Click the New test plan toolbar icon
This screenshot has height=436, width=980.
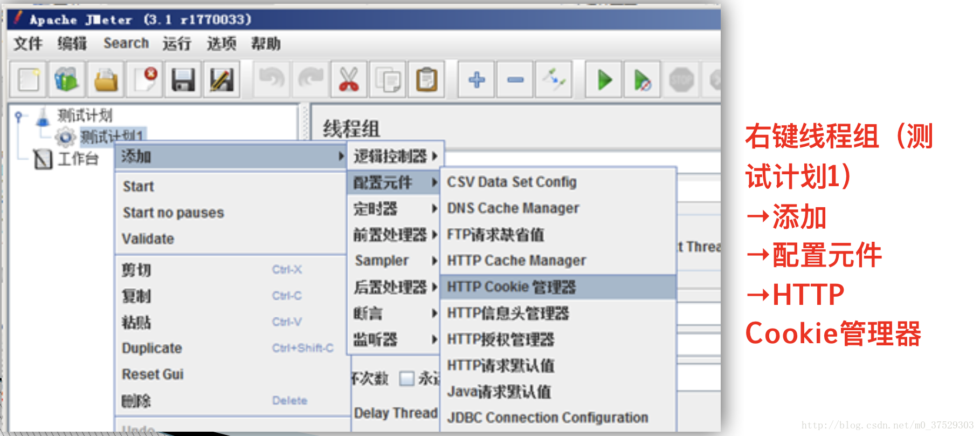coord(29,80)
